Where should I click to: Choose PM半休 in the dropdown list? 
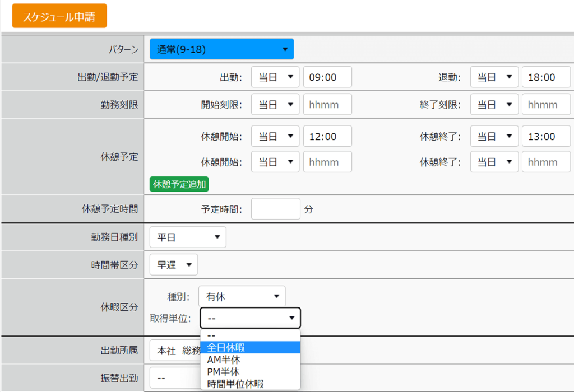click(250, 372)
